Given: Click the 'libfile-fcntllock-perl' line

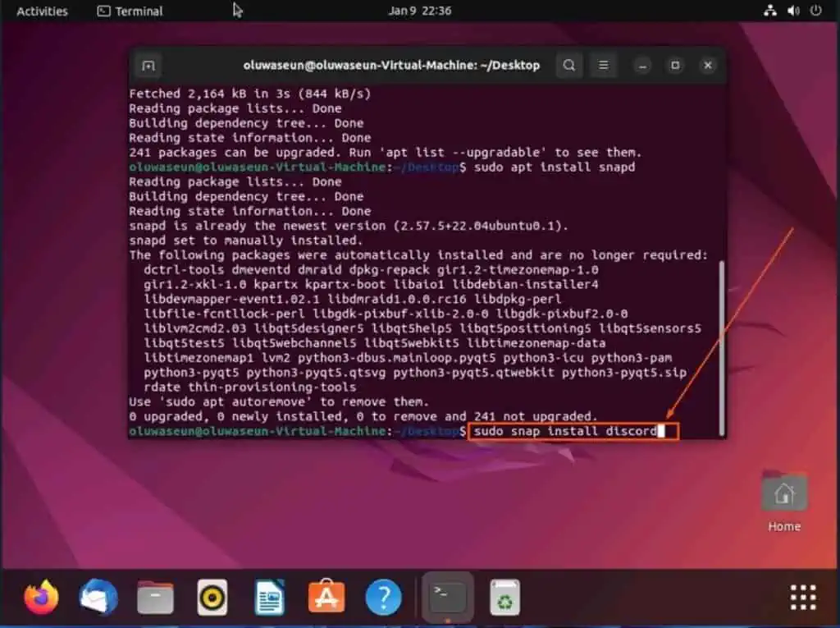Looking at the screenshot, I should coord(386,314).
